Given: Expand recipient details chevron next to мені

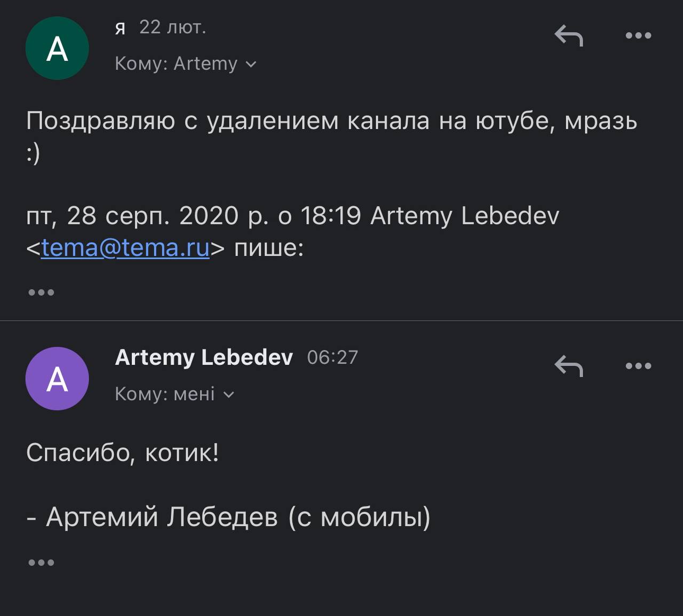Looking at the screenshot, I should tap(228, 395).
